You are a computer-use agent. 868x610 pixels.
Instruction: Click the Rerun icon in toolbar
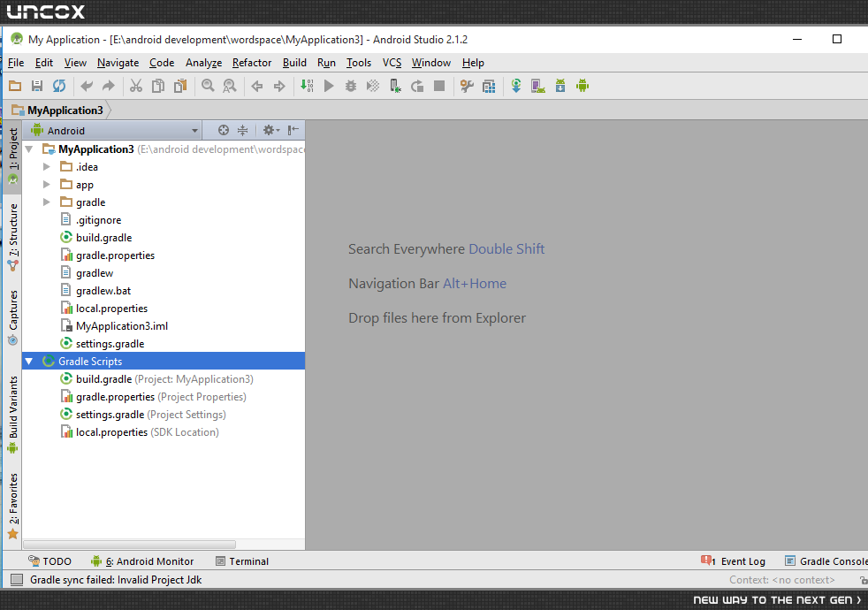417,86
